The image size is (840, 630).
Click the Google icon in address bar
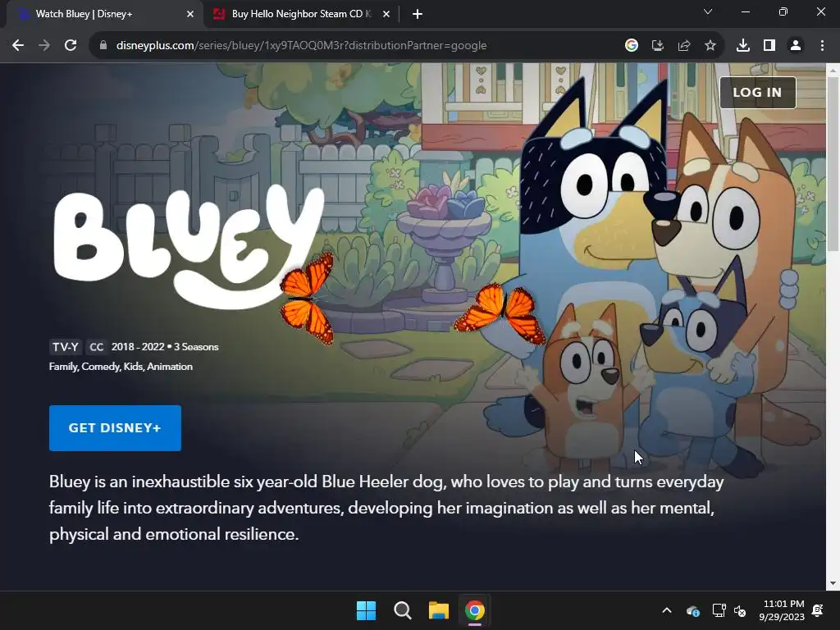tap(632, 46)
